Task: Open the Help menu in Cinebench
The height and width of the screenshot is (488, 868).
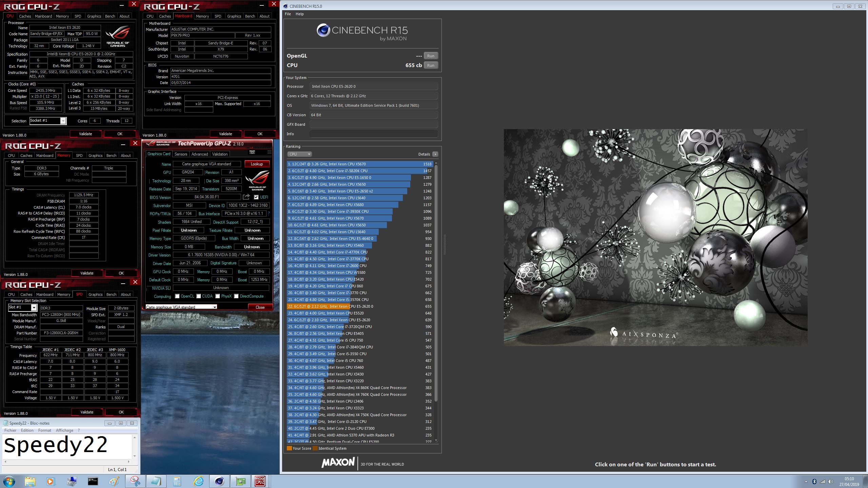Action: coord(300,14)
